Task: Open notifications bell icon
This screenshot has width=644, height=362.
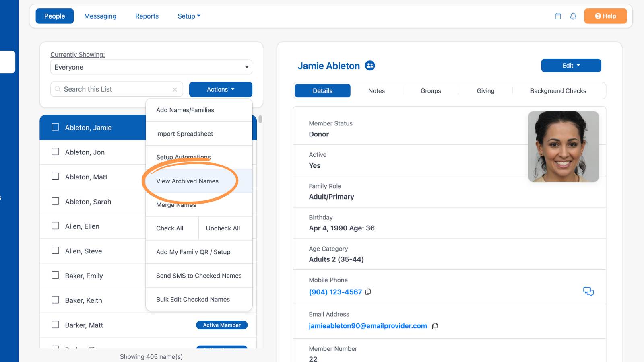Action: 573,16
